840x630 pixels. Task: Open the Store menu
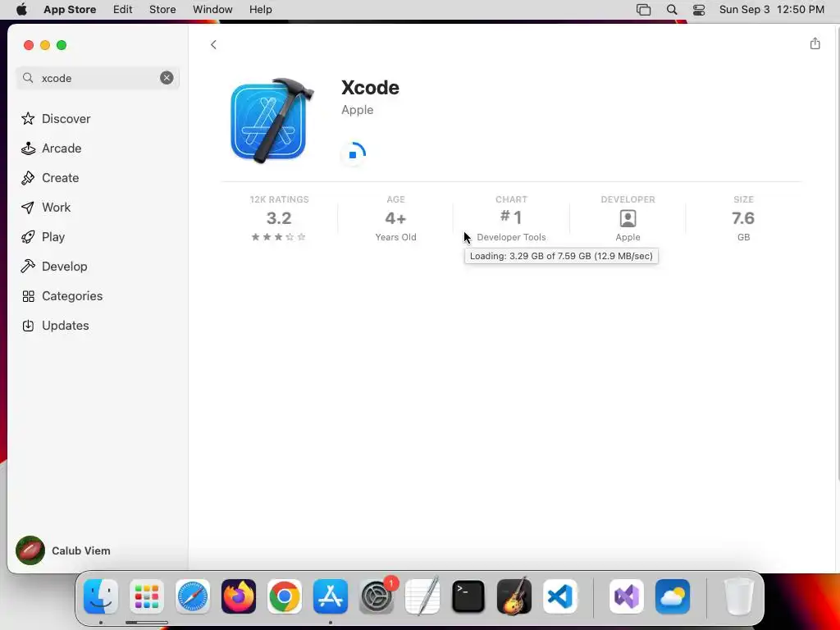click(x=162, y=10)
